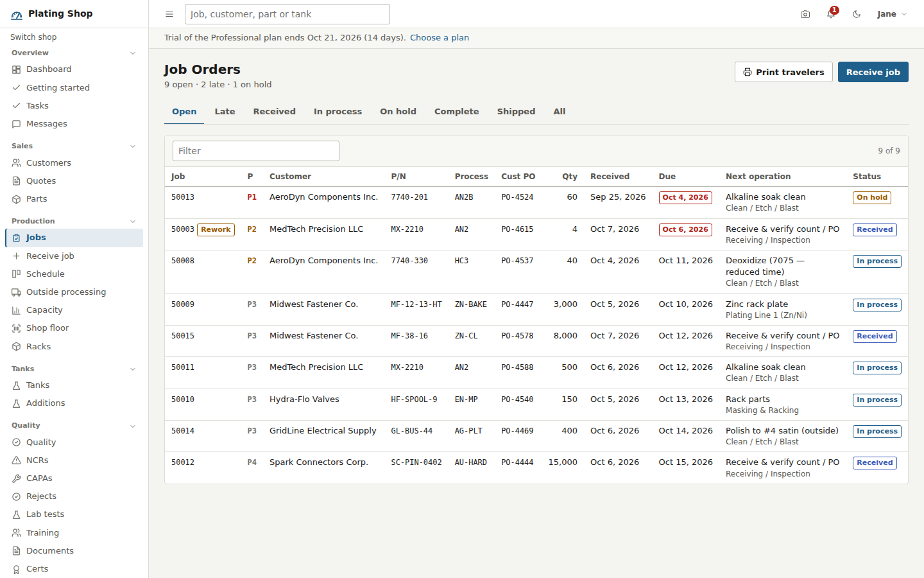The height and width of the screenshot is (578, 924).
Task: Click Switch shop link
Action: point(33,37)
